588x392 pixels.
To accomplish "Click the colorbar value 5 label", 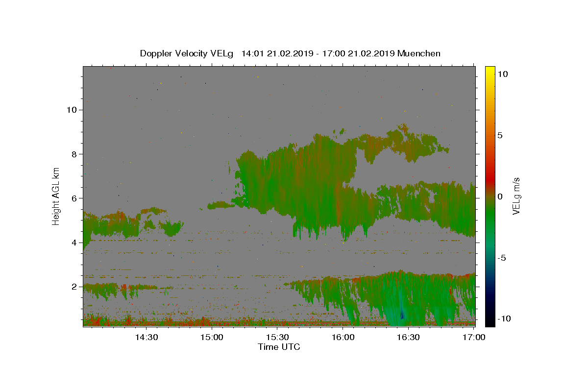I will click(x=500, y=135).
